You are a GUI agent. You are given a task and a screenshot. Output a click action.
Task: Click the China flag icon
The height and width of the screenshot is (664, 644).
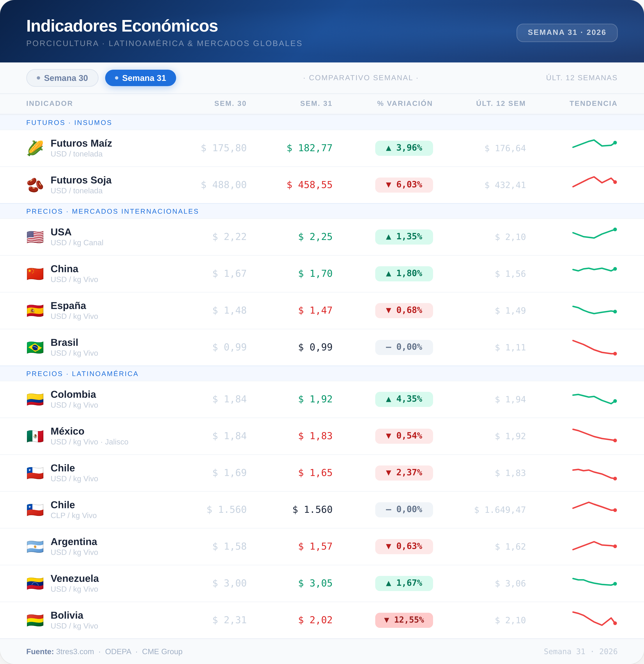pos(35,274)
